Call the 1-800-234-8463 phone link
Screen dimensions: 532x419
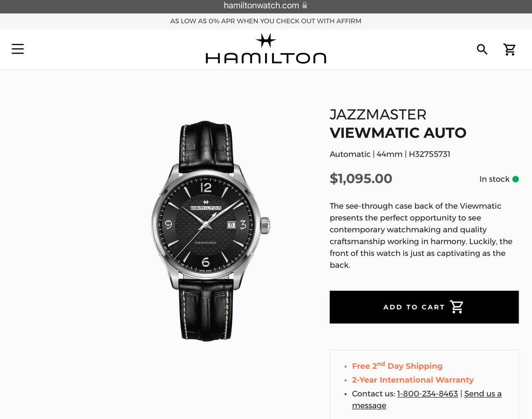pyautogui.click(x=427, y=394)
